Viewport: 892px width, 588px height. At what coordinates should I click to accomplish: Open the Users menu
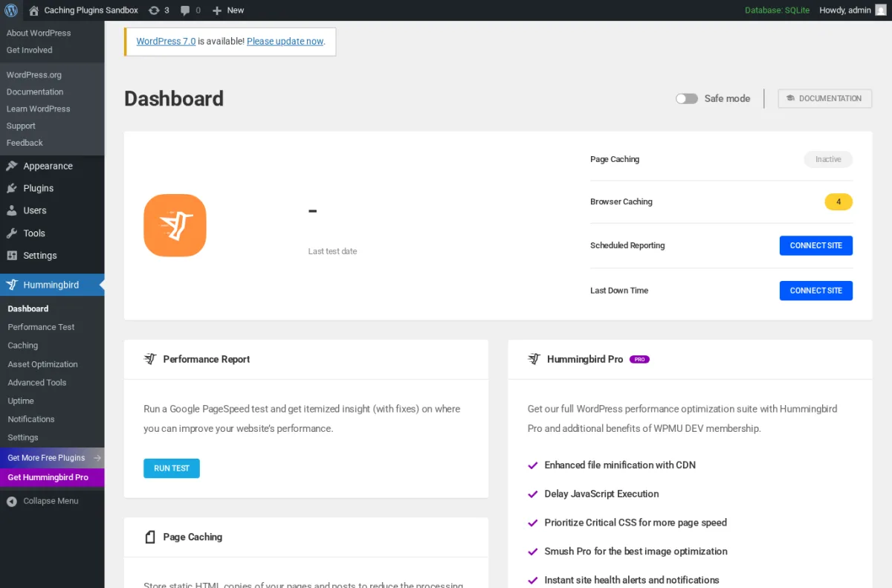[x=52, y=210]
